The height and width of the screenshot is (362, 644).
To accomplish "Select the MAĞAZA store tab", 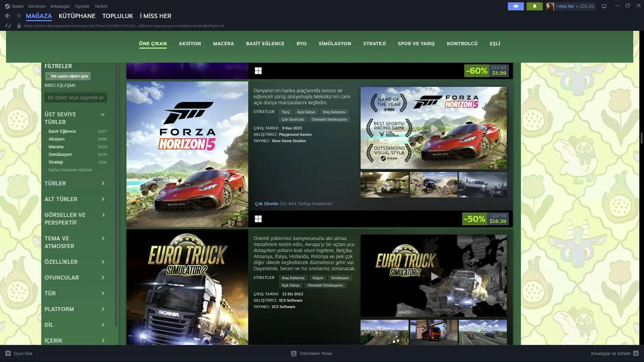I will coord(39,16).
